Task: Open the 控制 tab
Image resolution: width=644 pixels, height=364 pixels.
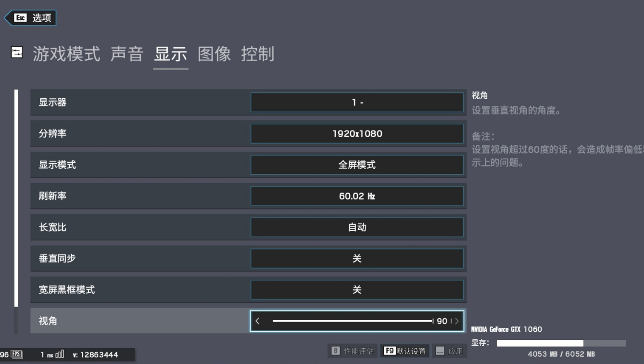Action: click(x=257, y=54)
